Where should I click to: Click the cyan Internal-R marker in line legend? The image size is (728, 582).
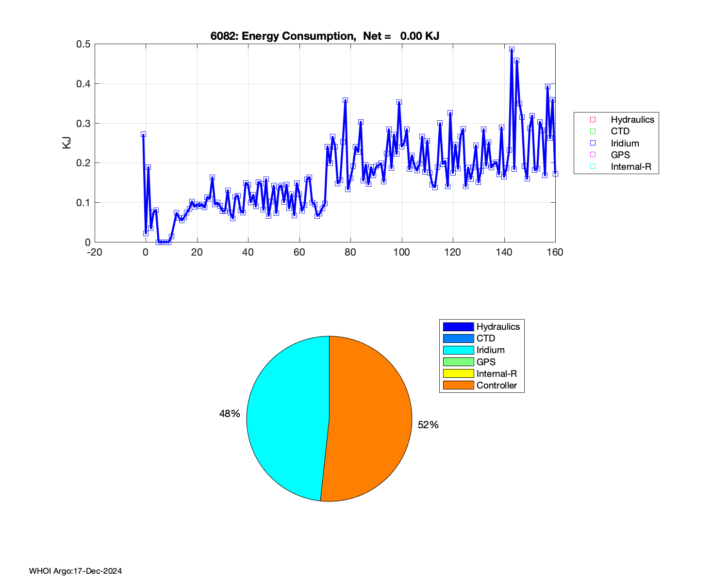tap(592, 167)
